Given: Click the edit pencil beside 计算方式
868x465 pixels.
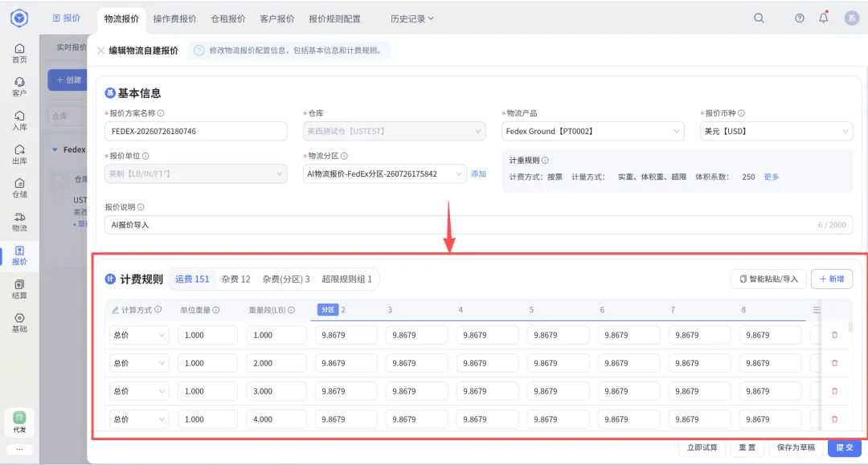Looking at the screenshot, I should pyautogui.click(x=115, y=310).
